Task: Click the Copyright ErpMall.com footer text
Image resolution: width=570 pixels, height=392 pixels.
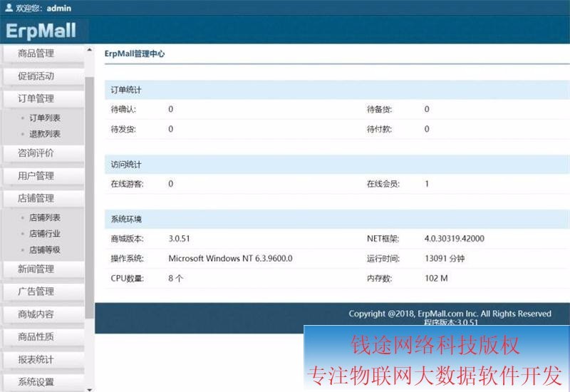Action: coord(450,314)
